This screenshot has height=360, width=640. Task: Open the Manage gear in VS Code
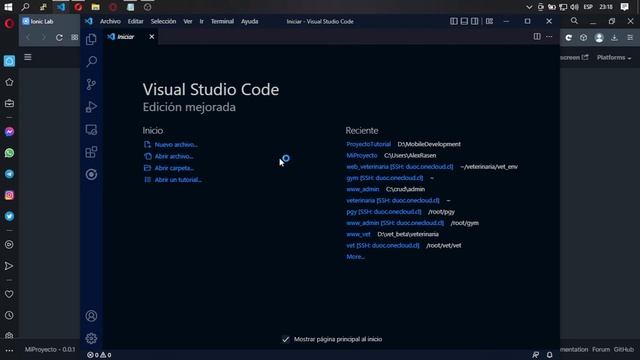[x=91, y=338]
